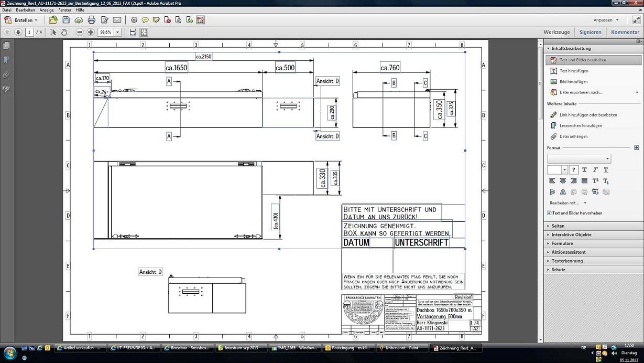Click the page number input field

tap(29, 32)
